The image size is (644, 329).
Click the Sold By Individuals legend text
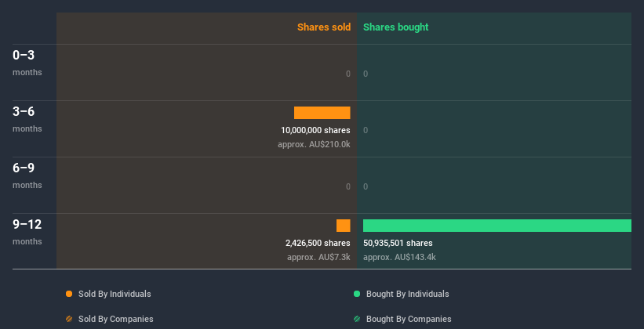[115, 294]
